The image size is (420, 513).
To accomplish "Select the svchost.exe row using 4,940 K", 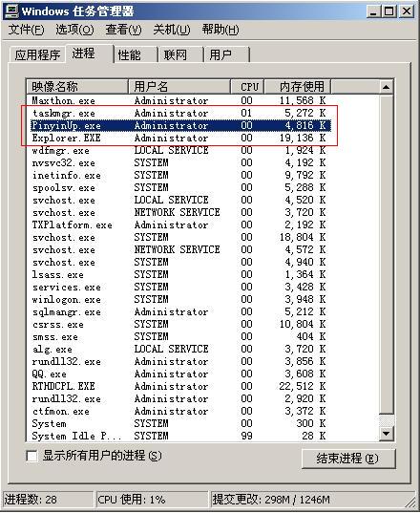I will 178,262.
